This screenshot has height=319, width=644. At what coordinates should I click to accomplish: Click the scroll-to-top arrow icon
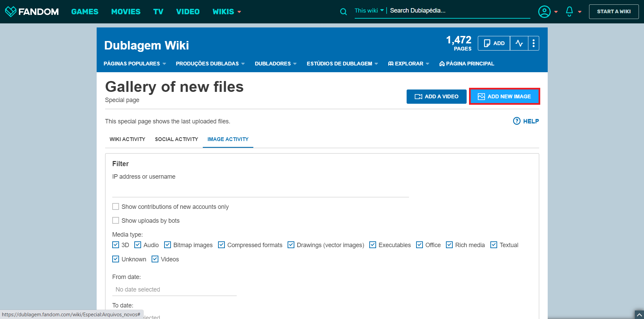(639, 315)
